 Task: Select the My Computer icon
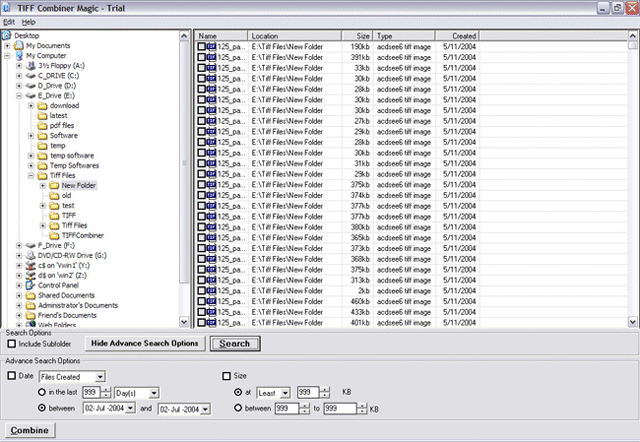19,56
